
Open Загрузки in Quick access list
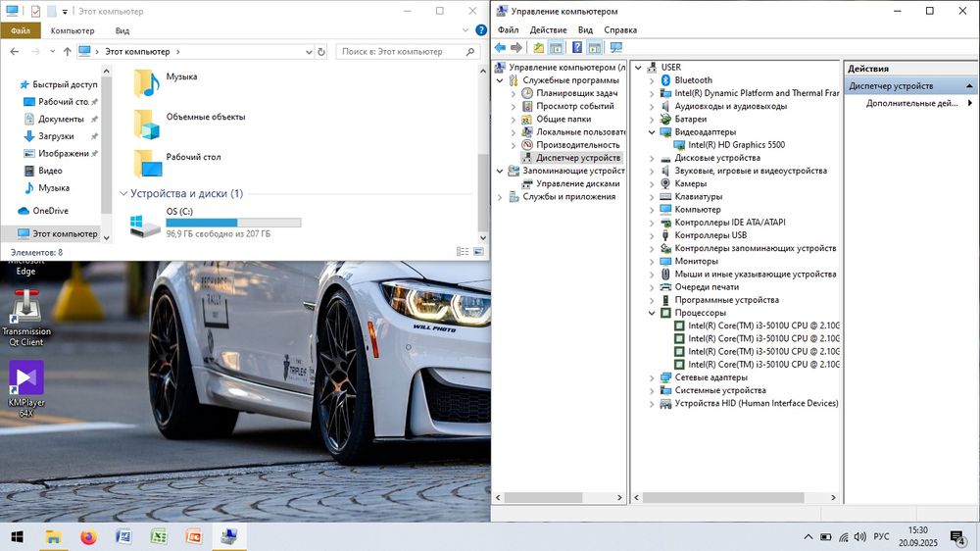(56, 135)
